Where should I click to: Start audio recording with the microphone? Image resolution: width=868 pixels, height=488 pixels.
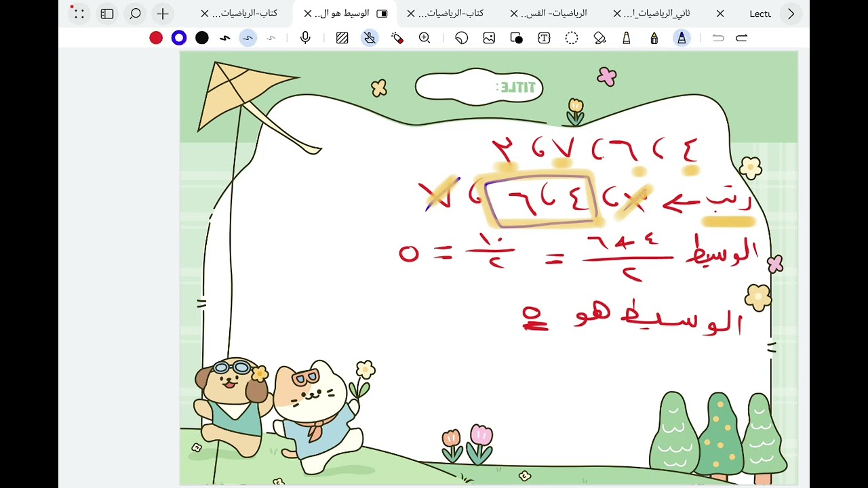(x=305, y=38)
